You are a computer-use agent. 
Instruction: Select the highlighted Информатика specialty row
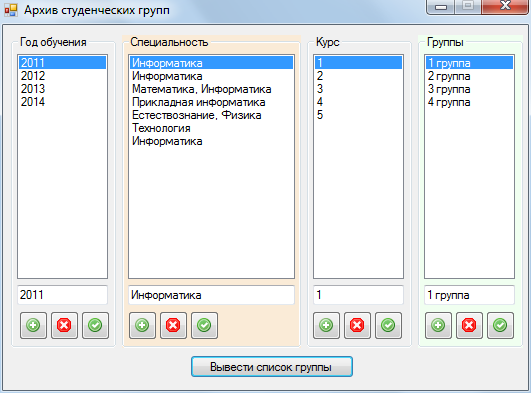point(212,63)
